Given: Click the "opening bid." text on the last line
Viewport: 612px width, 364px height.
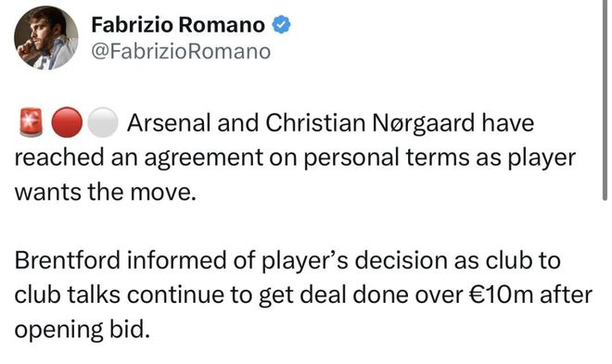Looking at the screenshot, I should (83, 330).
